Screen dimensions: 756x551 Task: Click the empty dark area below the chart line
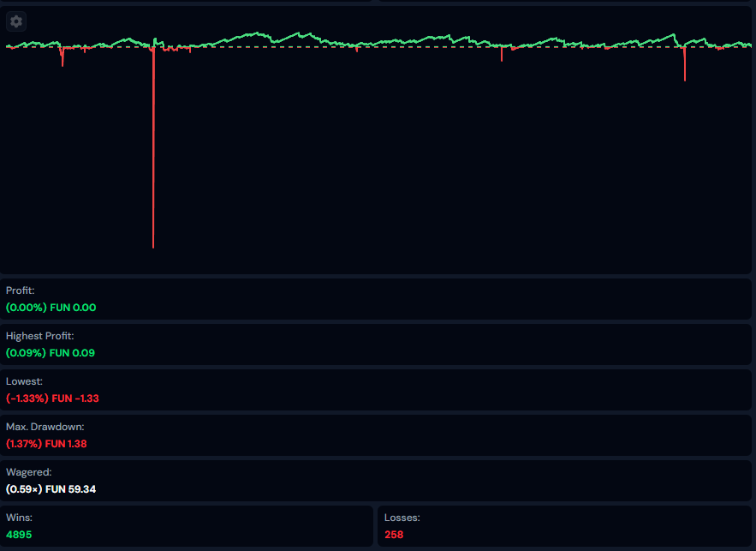[428, 171]
